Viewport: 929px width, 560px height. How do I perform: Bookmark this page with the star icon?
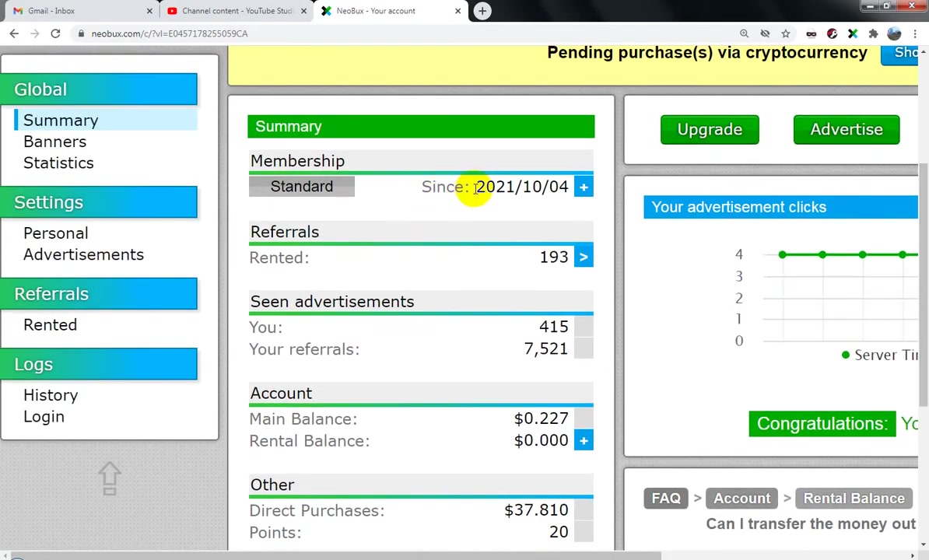click(786, 33)
